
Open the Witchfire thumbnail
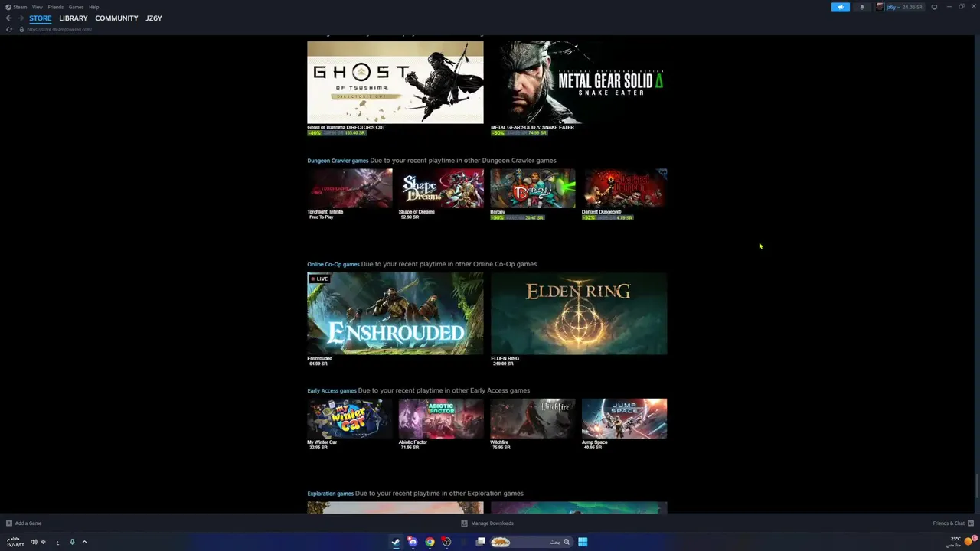click(x=533, y=419)
